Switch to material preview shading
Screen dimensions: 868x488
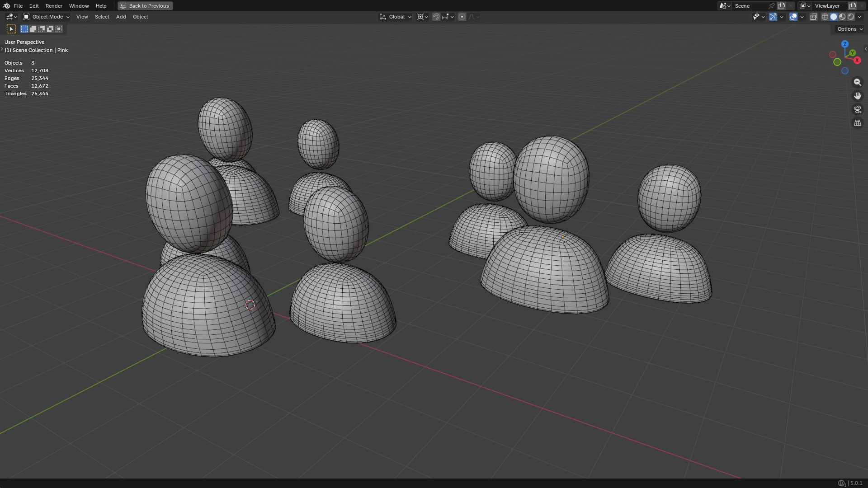point(842,17)
